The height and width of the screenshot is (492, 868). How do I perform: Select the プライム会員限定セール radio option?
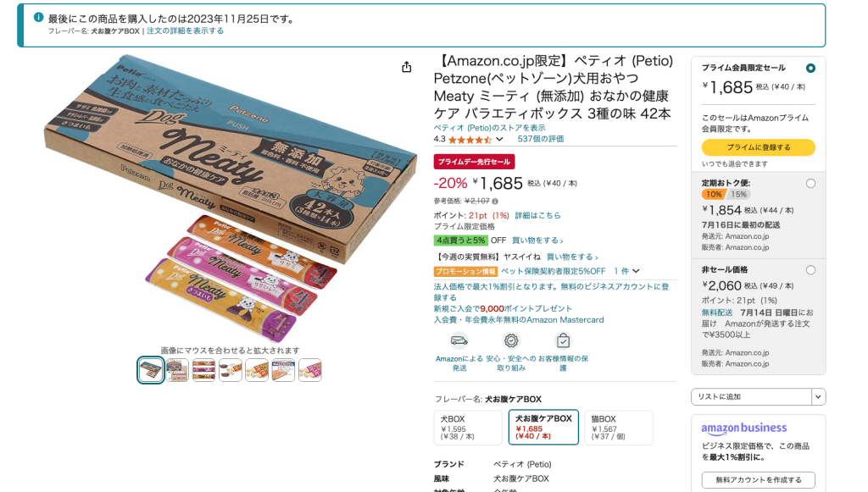pyautogui.click(x=810, y=68)
